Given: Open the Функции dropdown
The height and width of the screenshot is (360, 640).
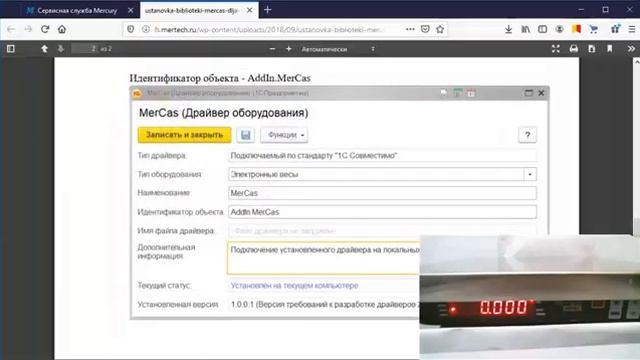Looking at the screenshot, I should click(x=284, y=135).
